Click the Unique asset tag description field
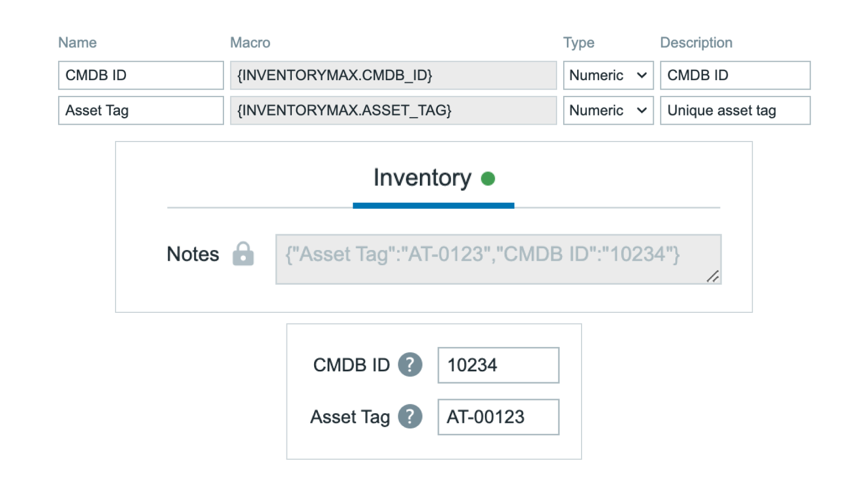This screenshot has height=488, width=868. point(735,111)
